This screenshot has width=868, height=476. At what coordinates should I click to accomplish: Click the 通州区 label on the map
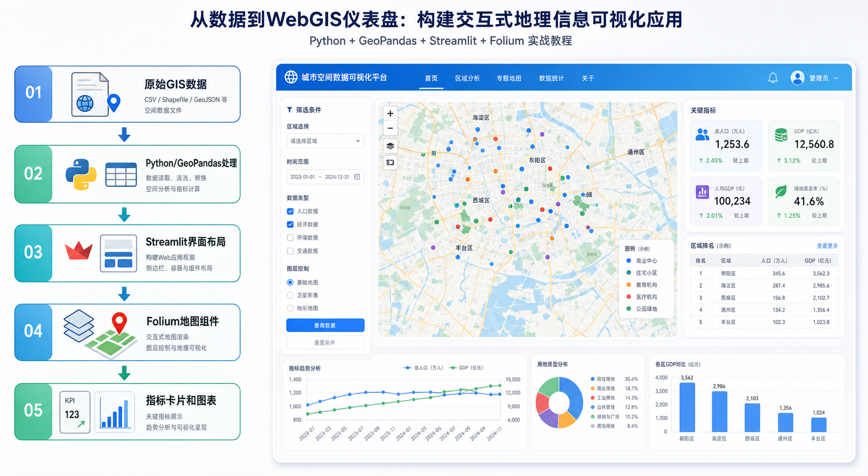(x=636, y=152)
